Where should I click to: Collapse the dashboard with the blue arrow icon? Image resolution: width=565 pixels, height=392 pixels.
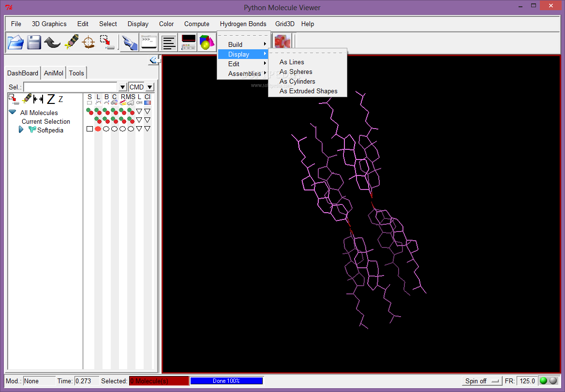tap(153, 60)
